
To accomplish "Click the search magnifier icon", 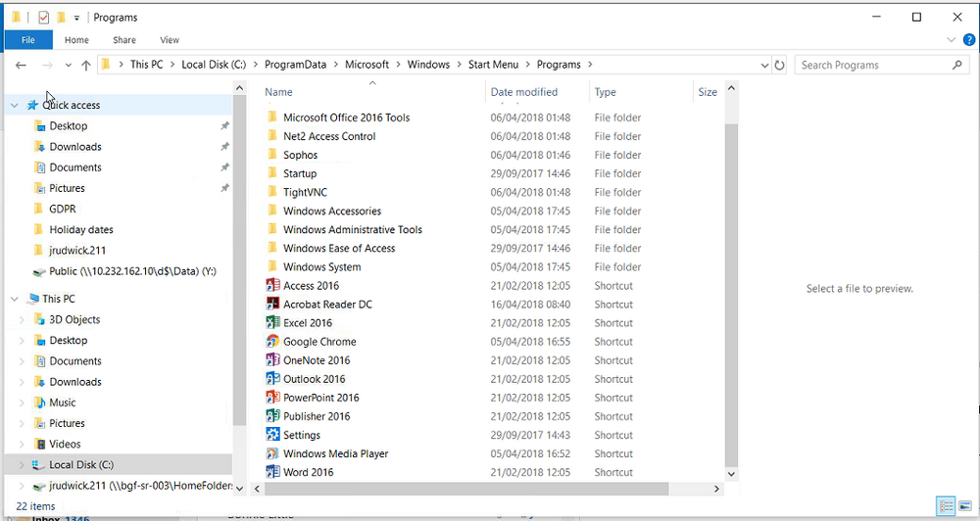I will pos(956,65).
